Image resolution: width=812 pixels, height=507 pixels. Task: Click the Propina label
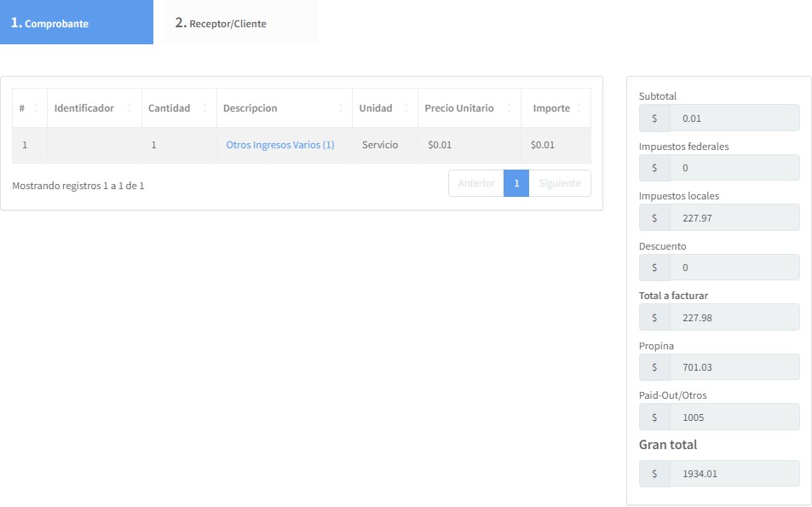click(x=656, y=346)
